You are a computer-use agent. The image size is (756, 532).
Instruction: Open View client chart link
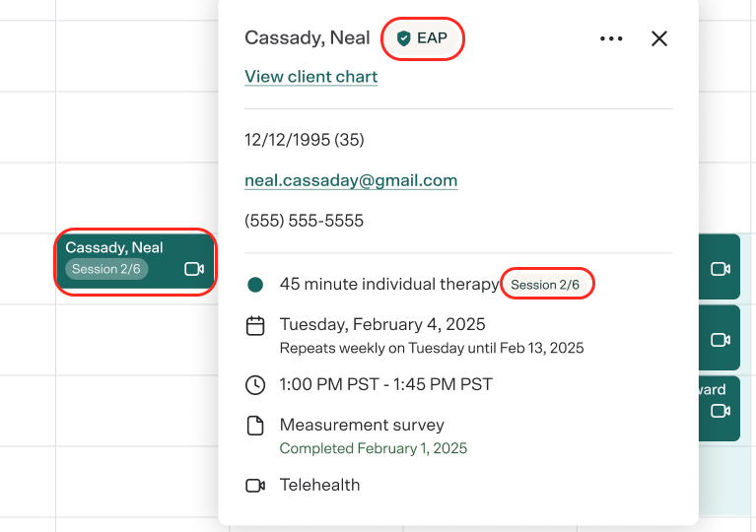pyautogui.click(x=311, y=77)
